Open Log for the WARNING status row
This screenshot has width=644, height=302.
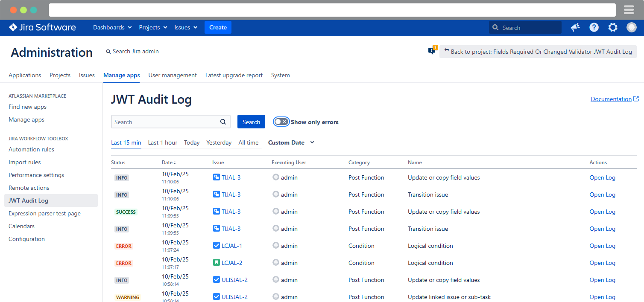click(x=603, y=297)
